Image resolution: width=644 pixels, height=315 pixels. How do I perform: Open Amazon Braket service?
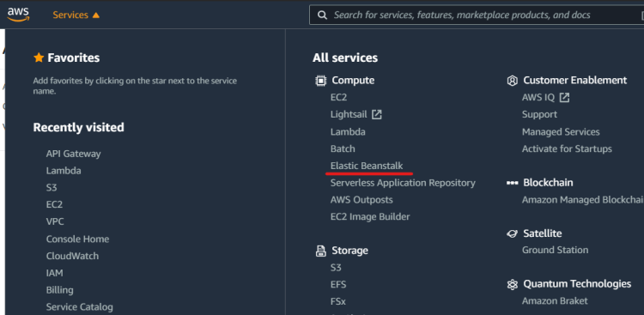pyautogui.click(x=555, y=301)
